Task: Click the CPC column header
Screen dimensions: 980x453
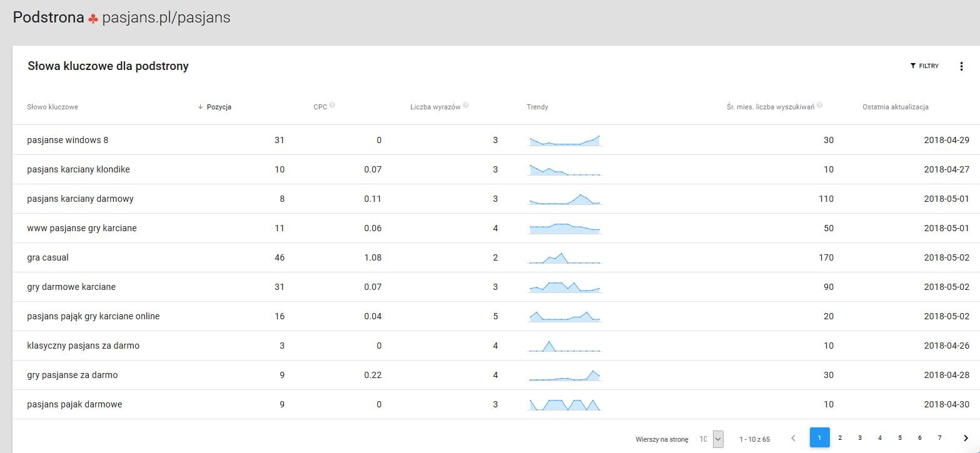Action: (320, 107)
